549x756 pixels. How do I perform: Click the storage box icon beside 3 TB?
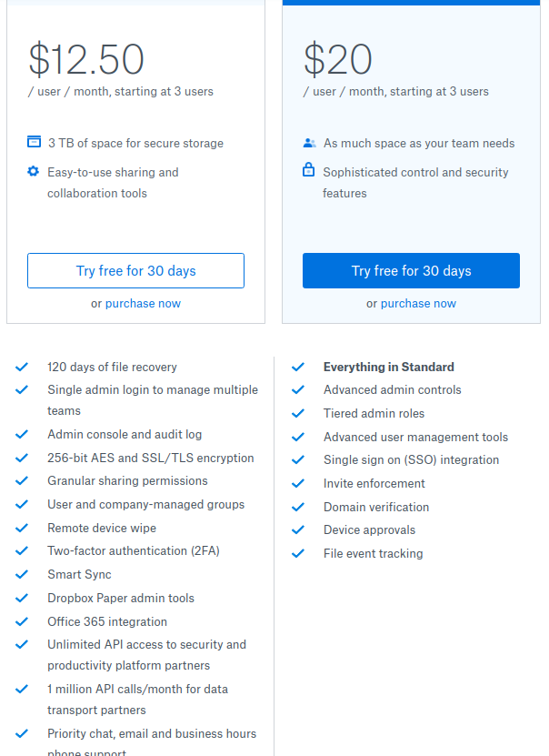point(35,142)
